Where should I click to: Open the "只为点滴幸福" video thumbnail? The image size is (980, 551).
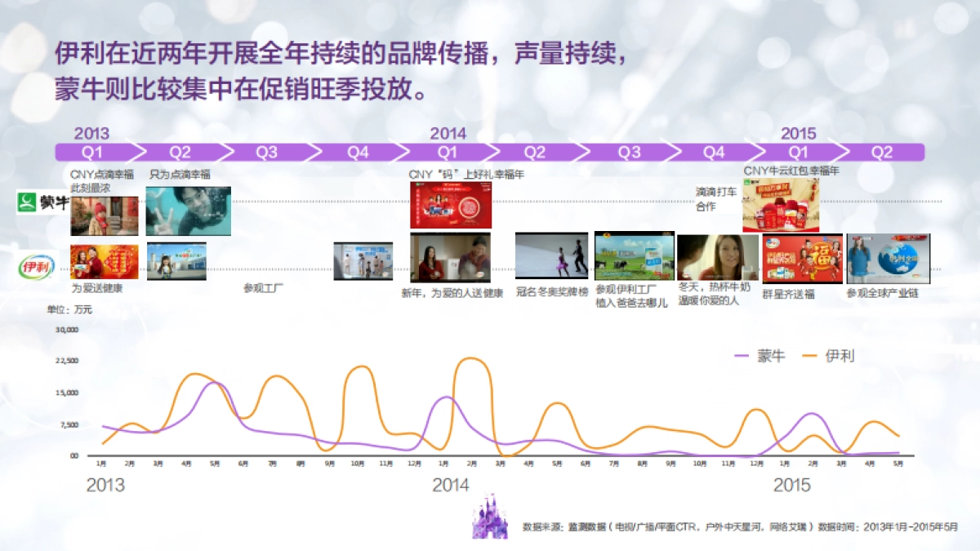click(x=187, y=211)
